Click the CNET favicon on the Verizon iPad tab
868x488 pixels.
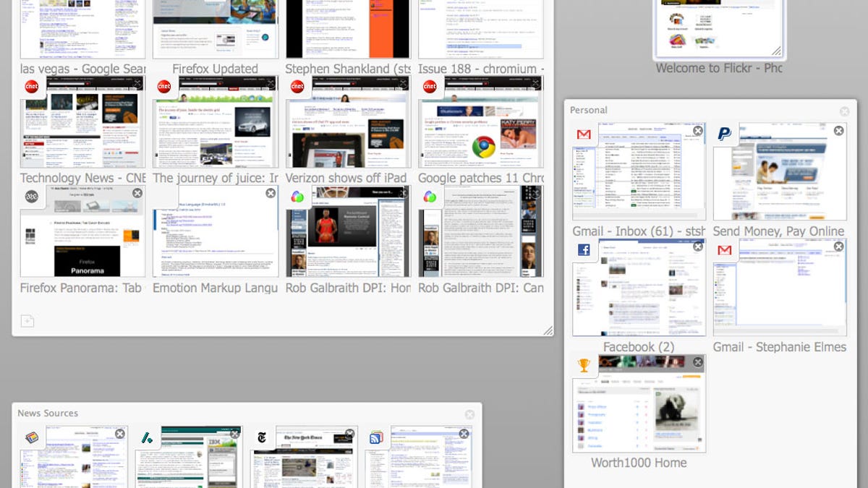(x=297, y=85)
